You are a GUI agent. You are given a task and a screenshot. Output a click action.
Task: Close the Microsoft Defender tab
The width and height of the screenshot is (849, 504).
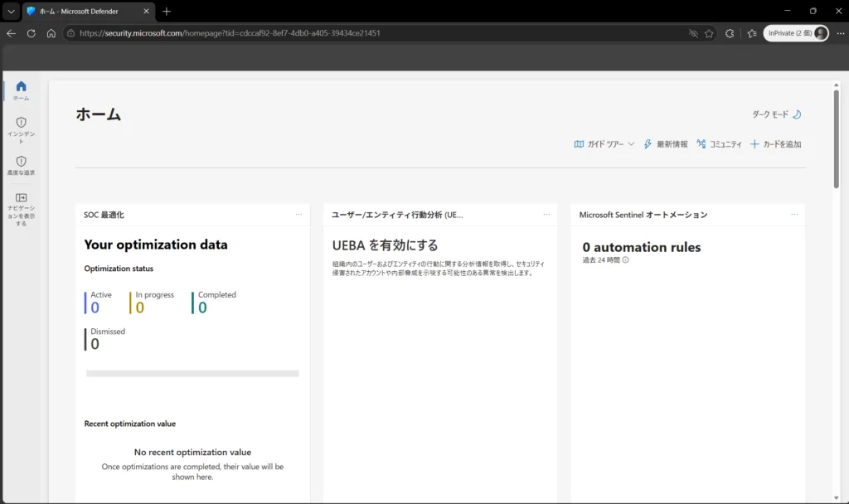click(146, 12)
